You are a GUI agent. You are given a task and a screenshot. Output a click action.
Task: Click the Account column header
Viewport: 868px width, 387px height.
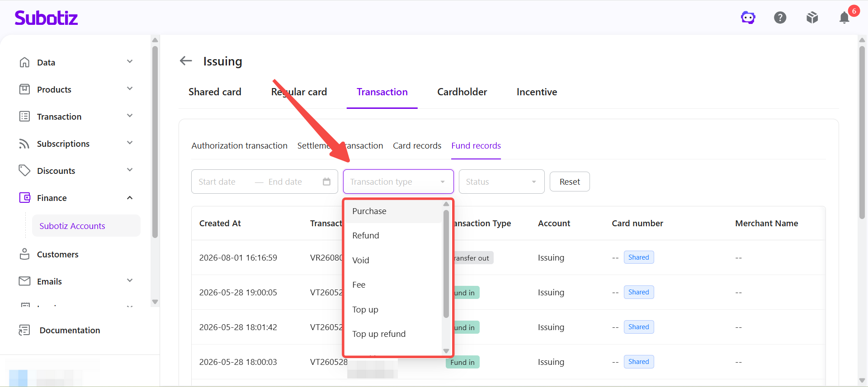coord(554,223)
